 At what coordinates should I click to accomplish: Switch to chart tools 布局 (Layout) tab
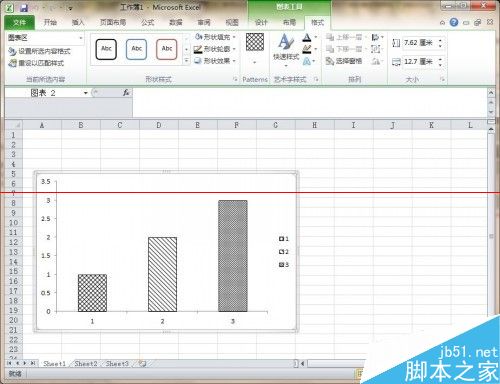[x=289, y=22]
